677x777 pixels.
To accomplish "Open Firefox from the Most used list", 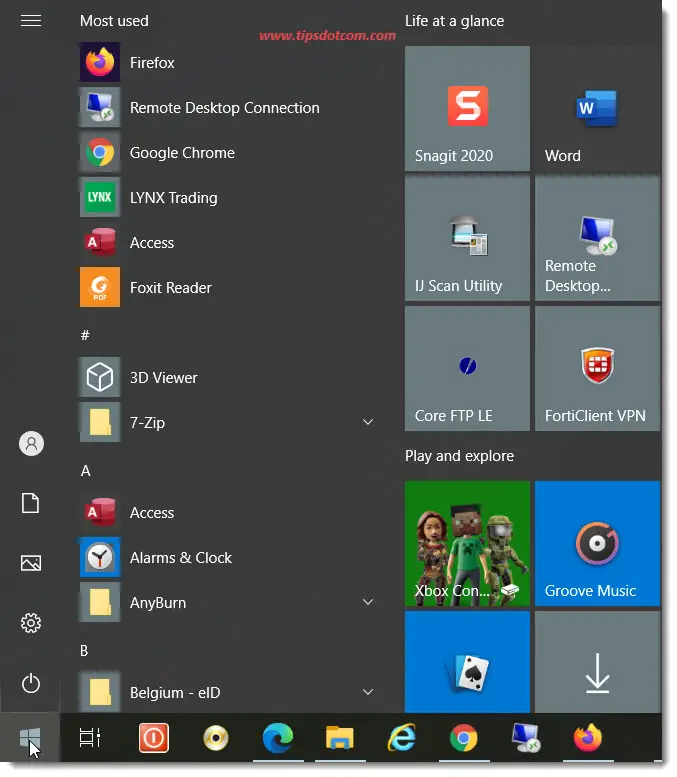I will click(228, 62).
